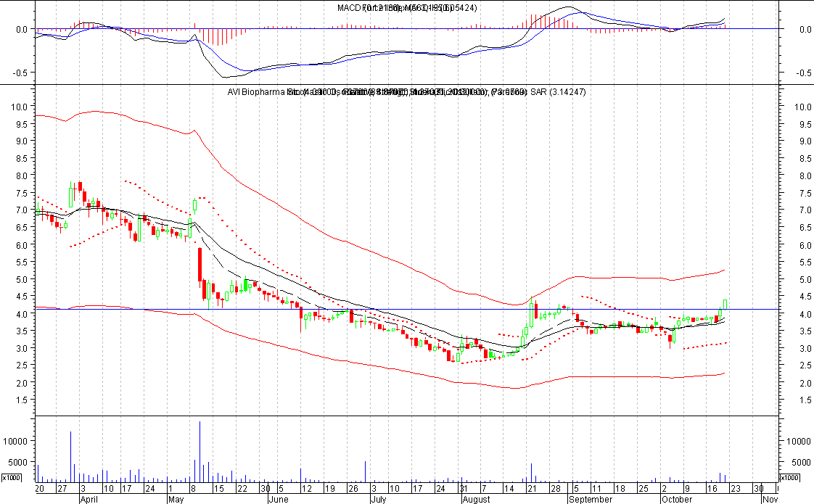Click the tall volume spike just before April
Viewport: 814px width, 504px height.
pyautogui.click(x=70, y=457)
